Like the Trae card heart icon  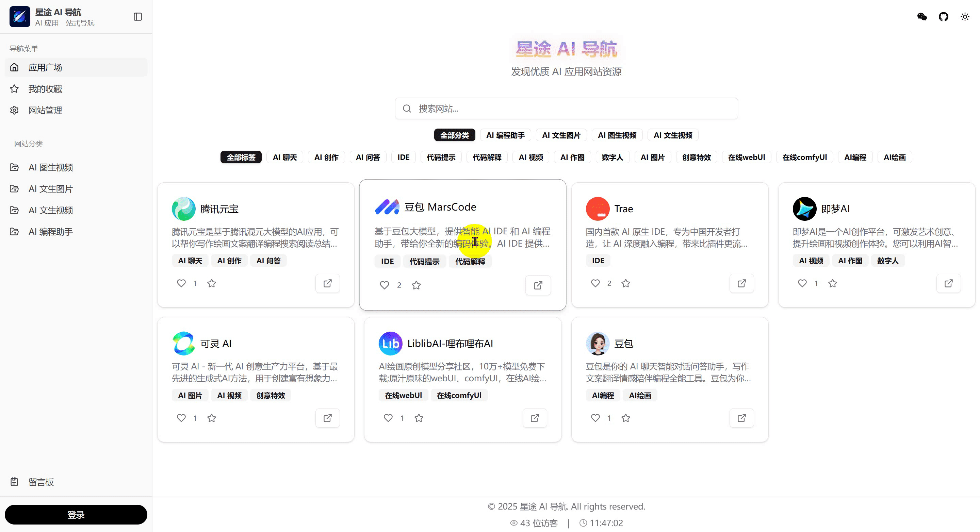tap(595, 283)
